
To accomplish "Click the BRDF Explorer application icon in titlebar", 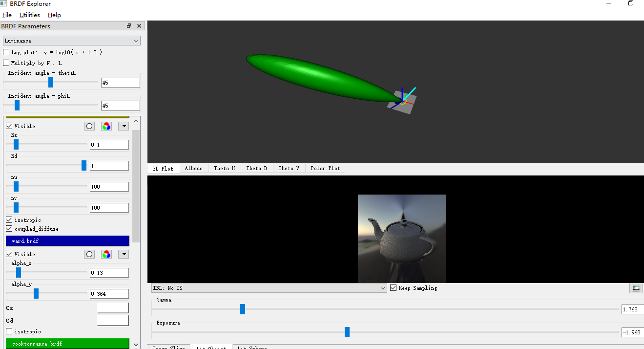I will point(5,4).
